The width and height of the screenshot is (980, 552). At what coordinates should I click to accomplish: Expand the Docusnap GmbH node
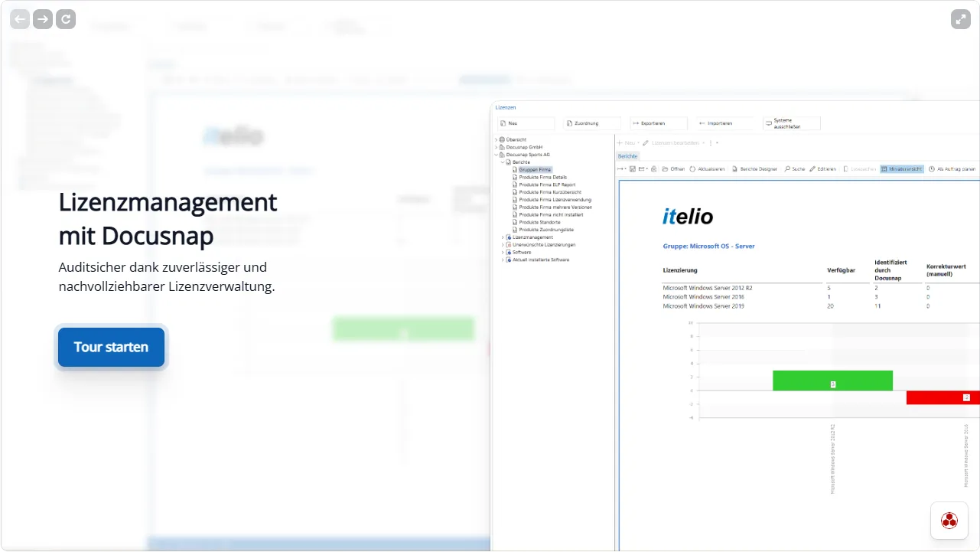pos(497,147)
